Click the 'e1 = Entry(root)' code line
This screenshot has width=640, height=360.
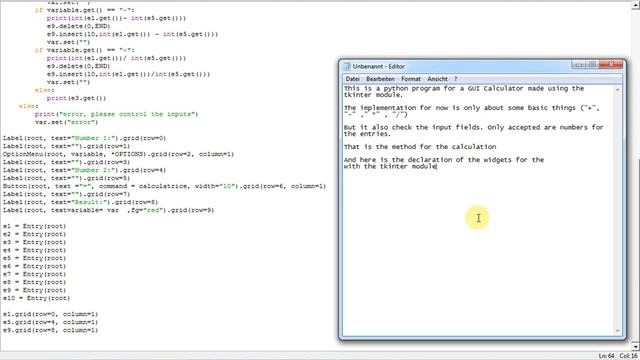click(34, 227)
